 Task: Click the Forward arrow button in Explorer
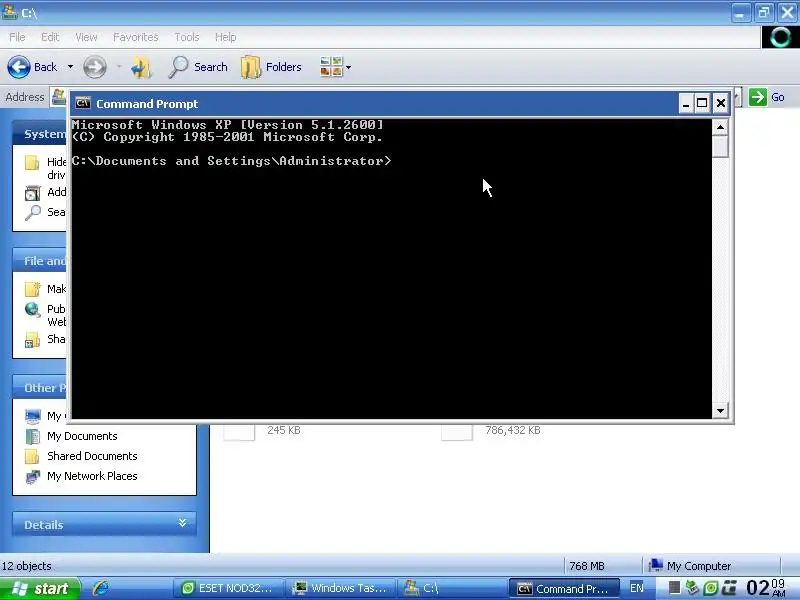point(94,67)
